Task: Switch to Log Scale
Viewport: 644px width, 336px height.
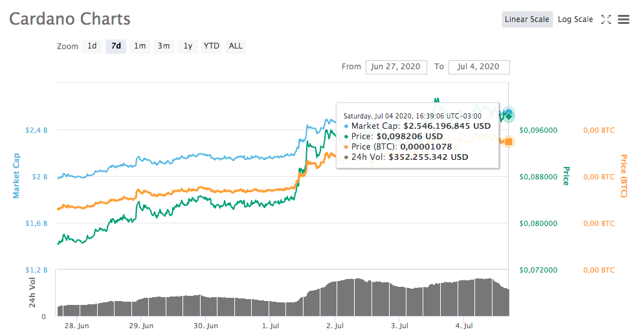Action: tap(575, 19)
